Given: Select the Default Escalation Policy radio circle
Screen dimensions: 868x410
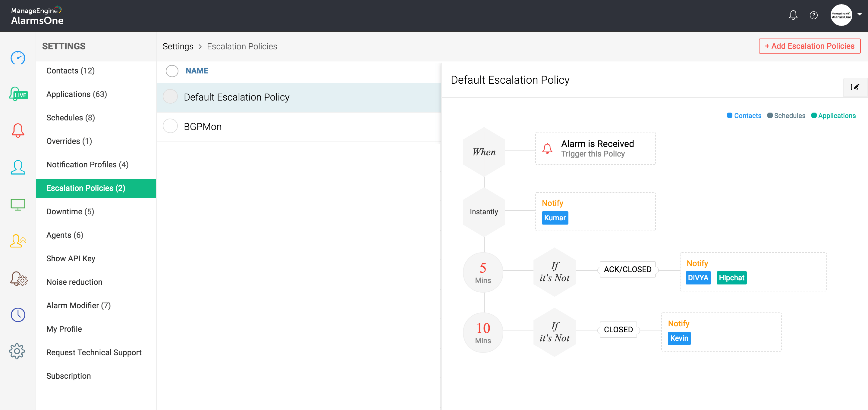Looking at the screenshot, I should pos(171,96).
